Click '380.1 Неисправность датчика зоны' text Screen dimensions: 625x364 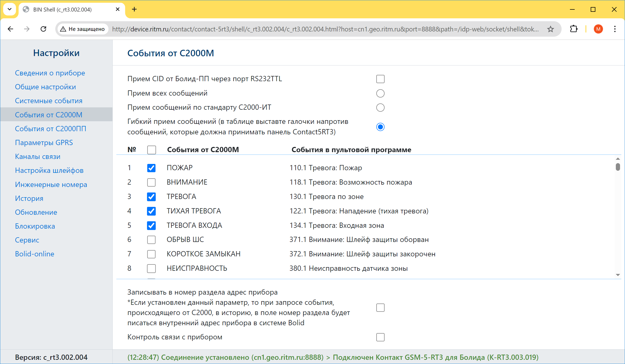(x=349, y=268)
